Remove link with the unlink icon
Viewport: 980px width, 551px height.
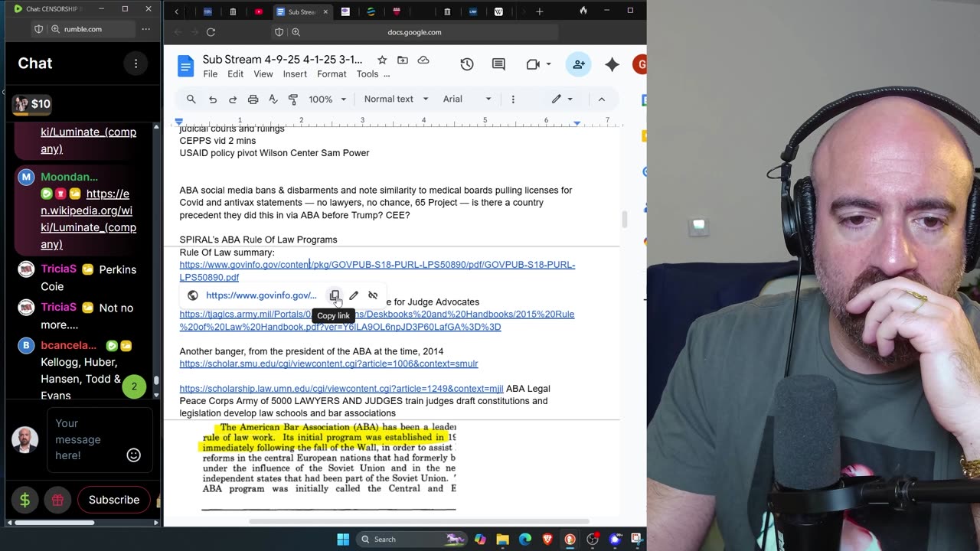click(373, 295)
